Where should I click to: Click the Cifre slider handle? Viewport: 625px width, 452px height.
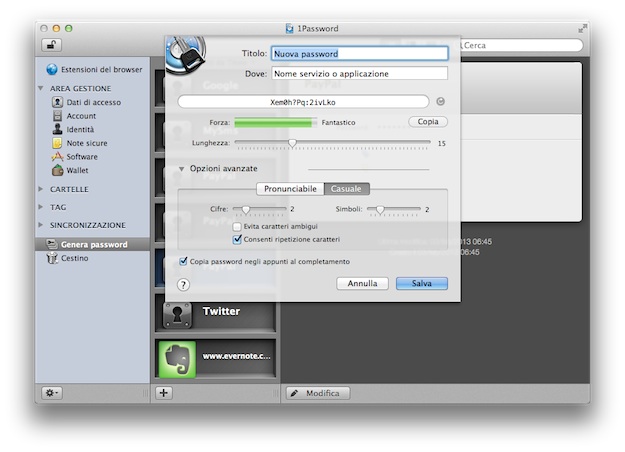coord(246,210)
